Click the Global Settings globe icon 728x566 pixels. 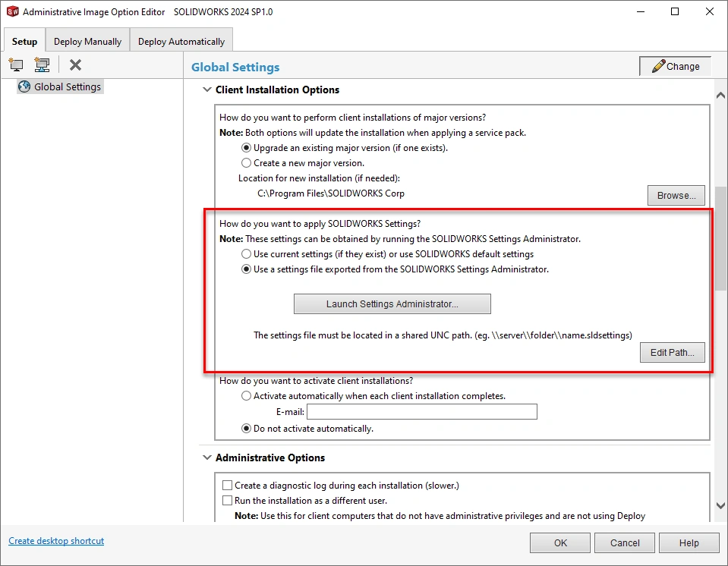click(24, 87)
